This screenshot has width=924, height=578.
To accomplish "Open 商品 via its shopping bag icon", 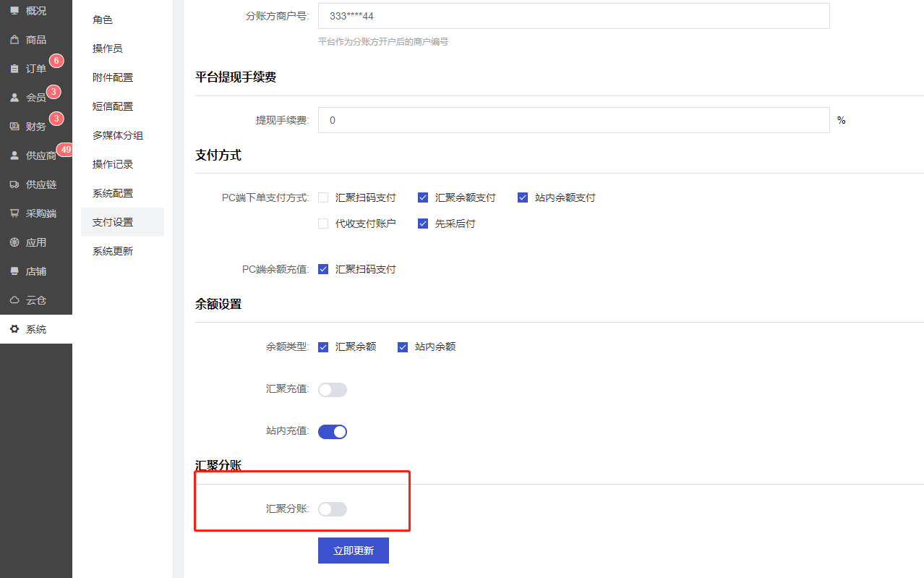I will point(14,40).
